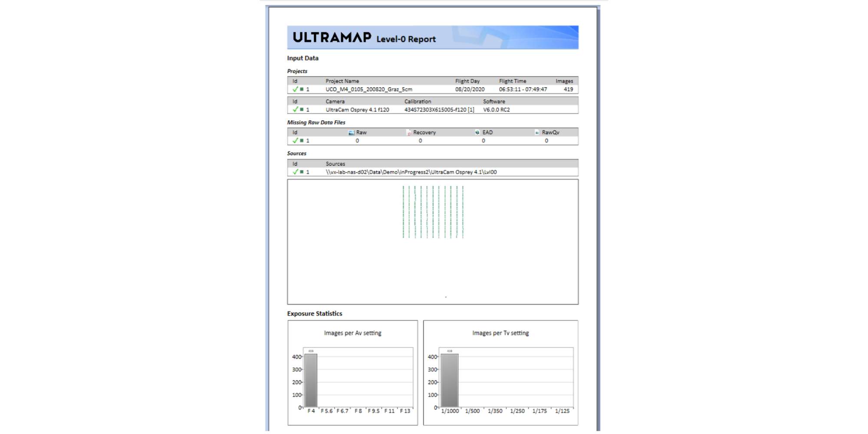Click the green checkmark in the Camera row
The width and height of the screenshot is (868, 434).
coord(295,110)
